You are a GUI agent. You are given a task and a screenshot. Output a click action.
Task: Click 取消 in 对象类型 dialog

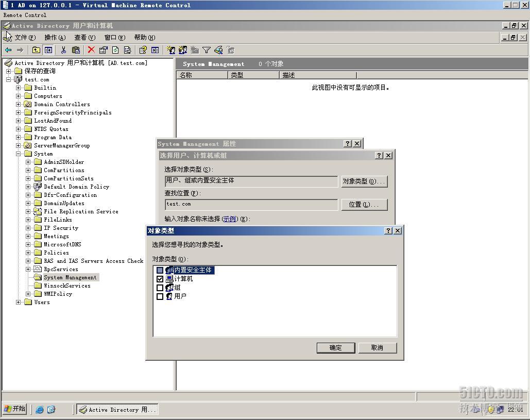377,348
